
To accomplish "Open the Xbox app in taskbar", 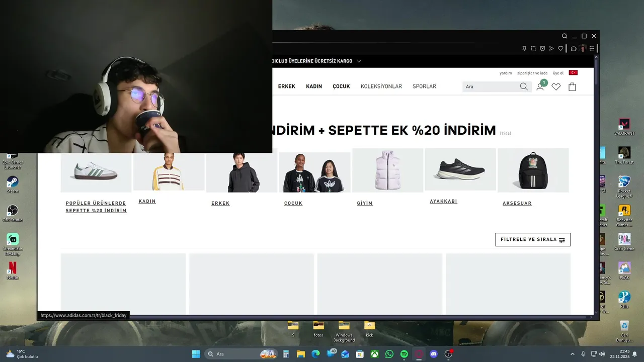I will pyautogui.click(x=375, y=354).
